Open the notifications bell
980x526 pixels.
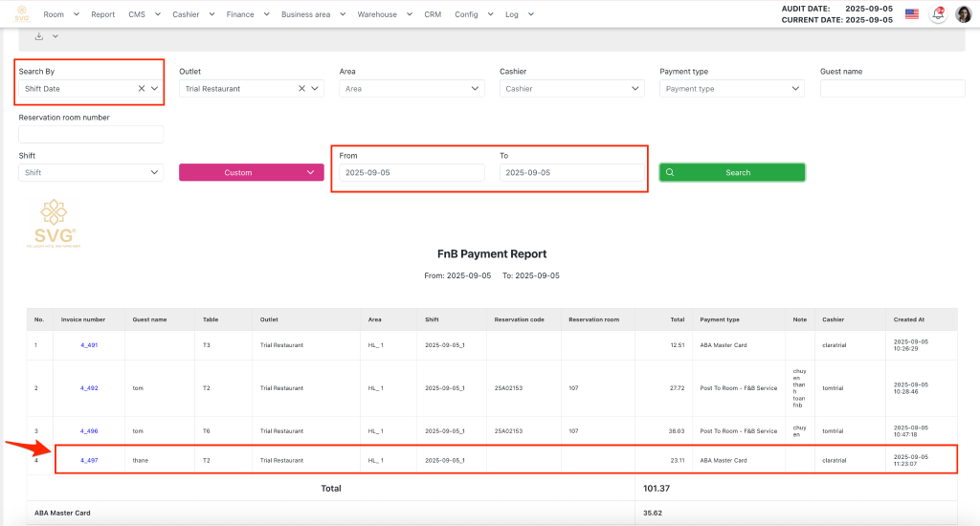pos(939,14)
